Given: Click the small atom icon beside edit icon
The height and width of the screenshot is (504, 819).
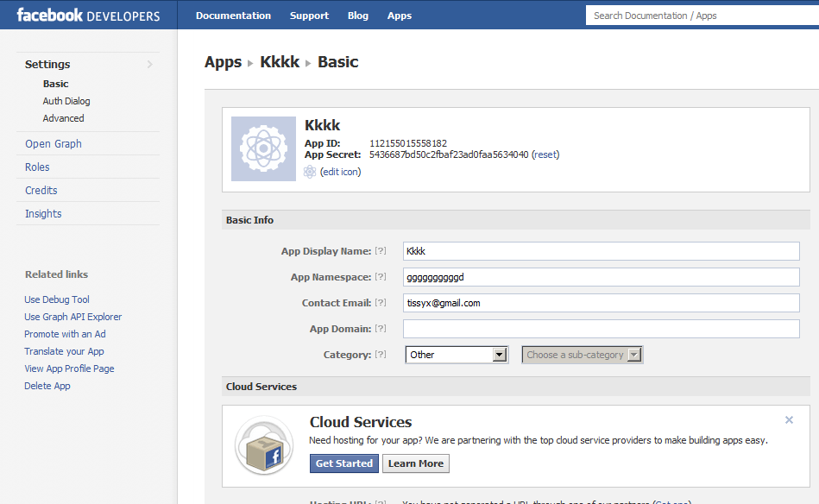Looking at the screenshot, I should coord(310,172).
